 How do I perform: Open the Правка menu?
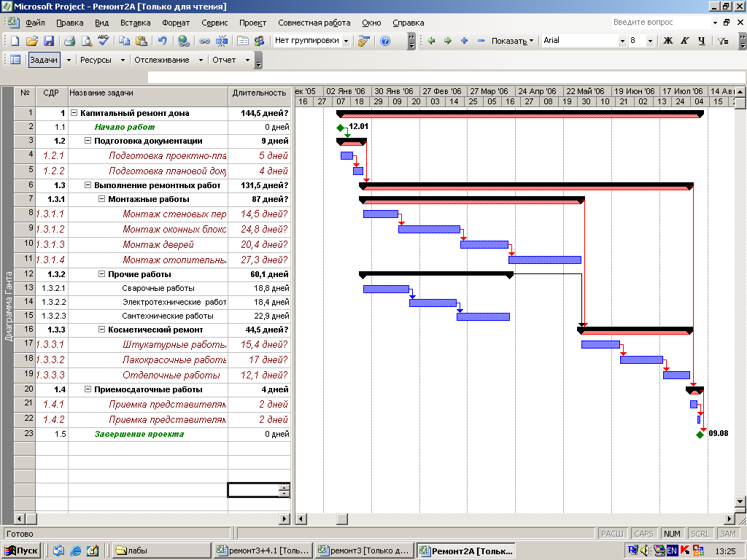coord(69,23)
